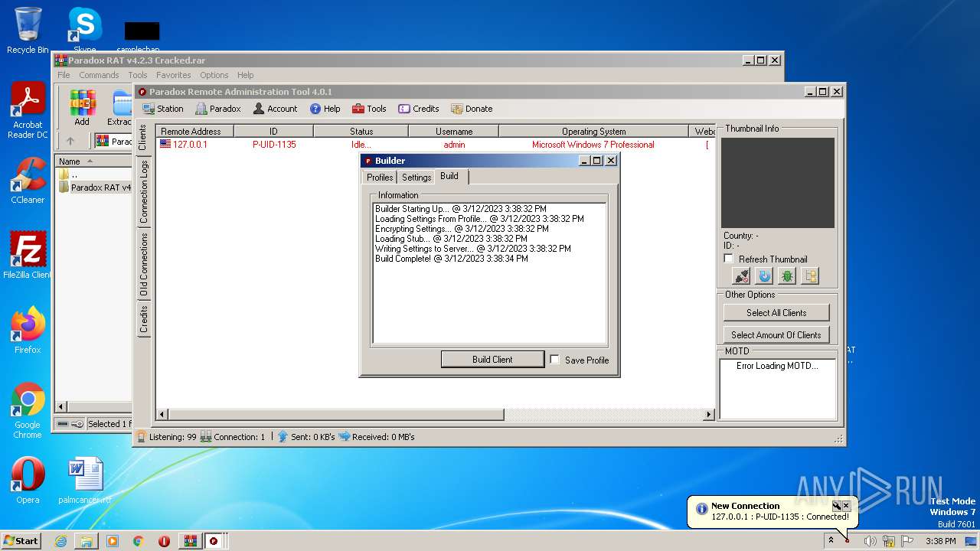The width and height of the screenshot is (980, 551).
Task: Open the Credits menu item
Action: [419, 109]
